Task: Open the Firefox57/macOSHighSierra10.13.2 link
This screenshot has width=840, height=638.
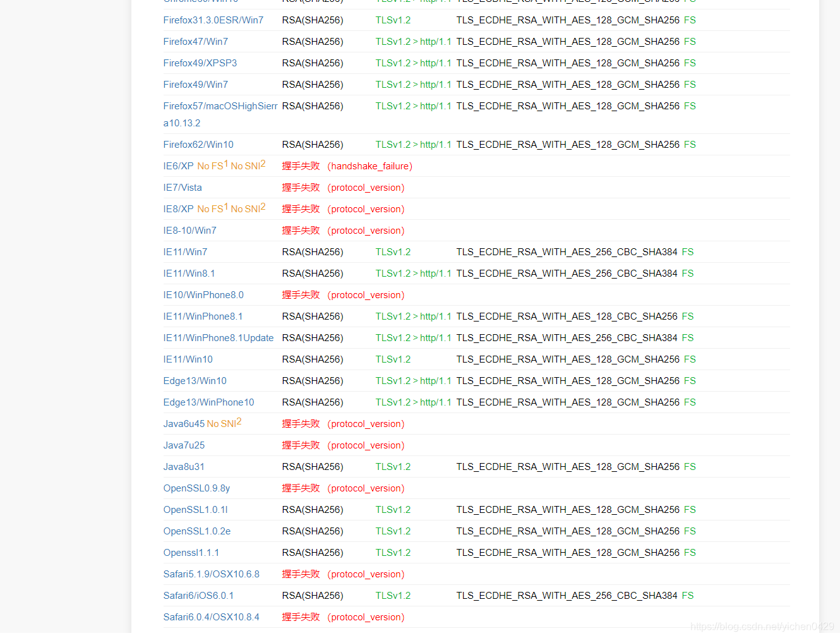Action: (220, 114)
